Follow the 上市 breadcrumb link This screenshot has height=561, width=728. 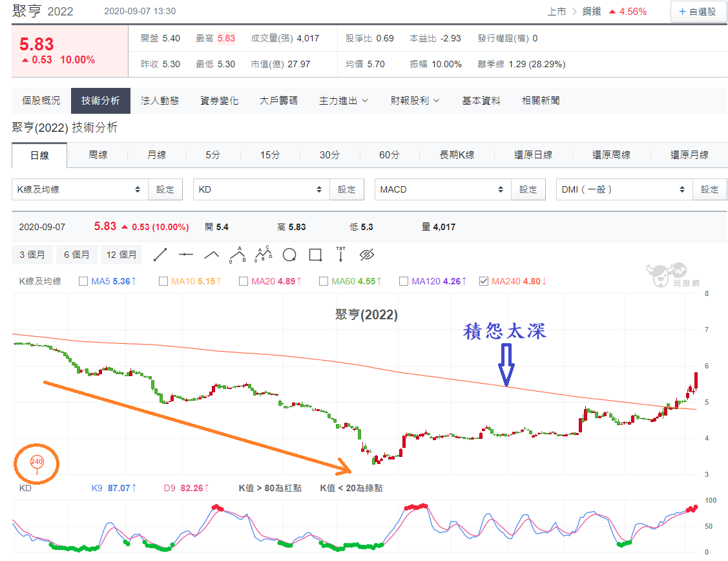(x=556, y=12)
